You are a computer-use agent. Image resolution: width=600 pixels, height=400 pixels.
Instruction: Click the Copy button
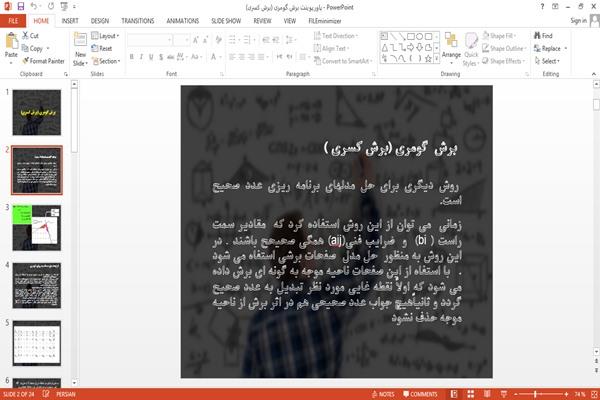tap(32, 48)
